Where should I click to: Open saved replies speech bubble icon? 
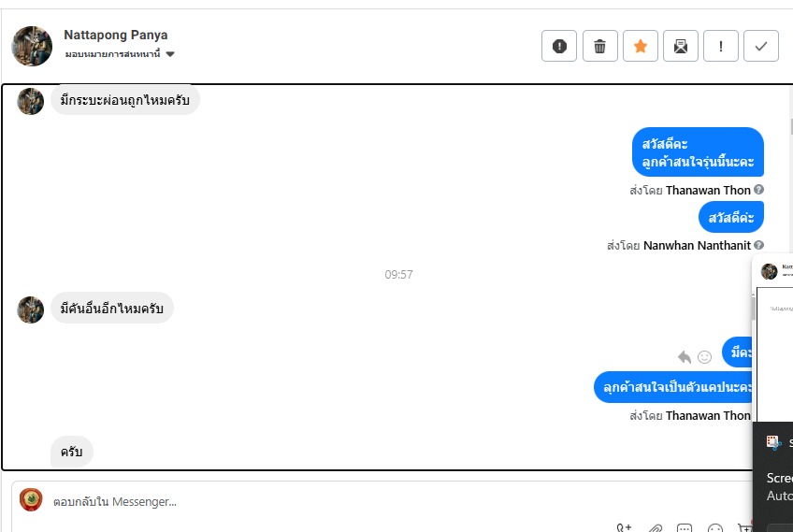(685, 528)
